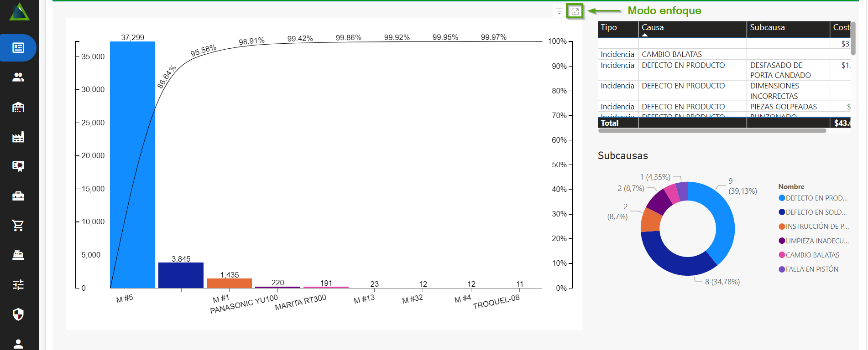Click the toolbox icon in sidebar
Screen dimensions: 868x350
click(x=18, y=196)
